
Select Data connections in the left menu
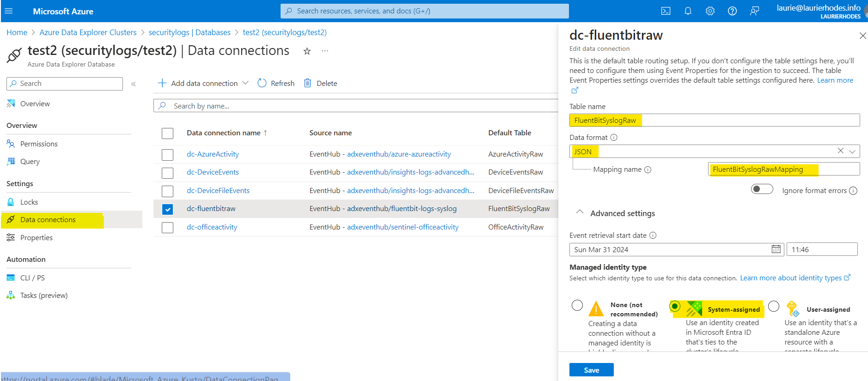point(48,220)
